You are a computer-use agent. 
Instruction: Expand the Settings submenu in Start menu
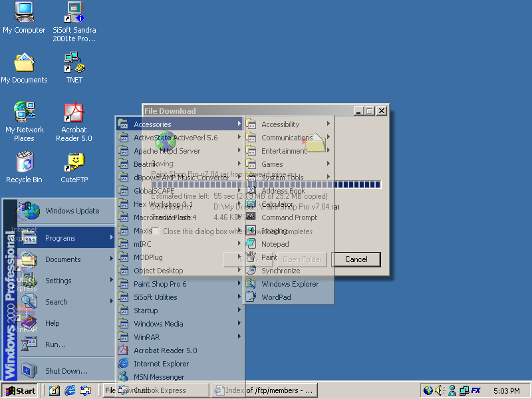point(59,281)
